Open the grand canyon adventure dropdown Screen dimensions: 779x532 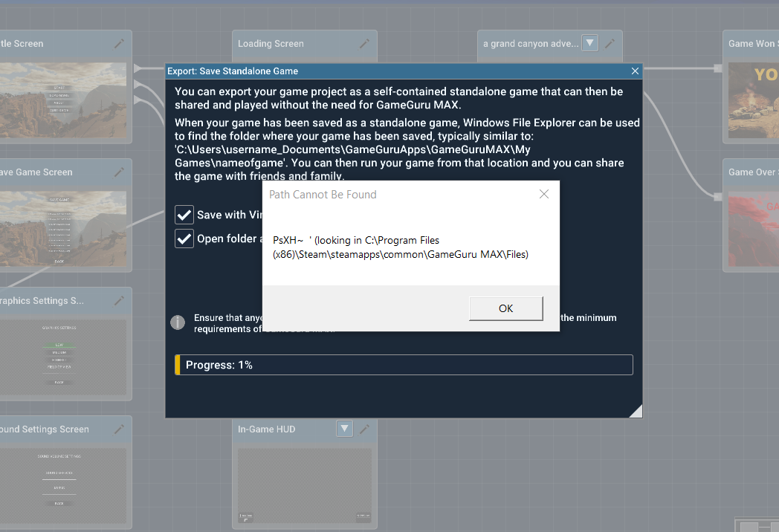pyautogui.click(x=589, y=42)
